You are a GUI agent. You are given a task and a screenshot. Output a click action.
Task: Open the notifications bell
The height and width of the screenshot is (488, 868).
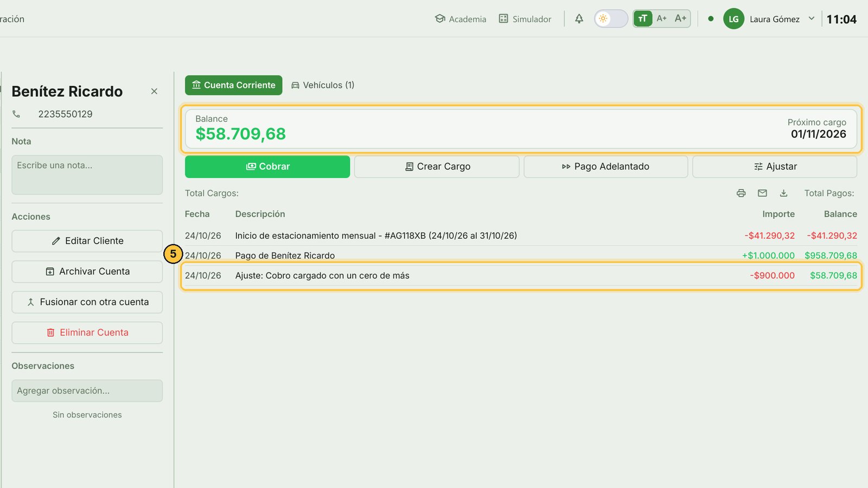[x=579, y=19]
